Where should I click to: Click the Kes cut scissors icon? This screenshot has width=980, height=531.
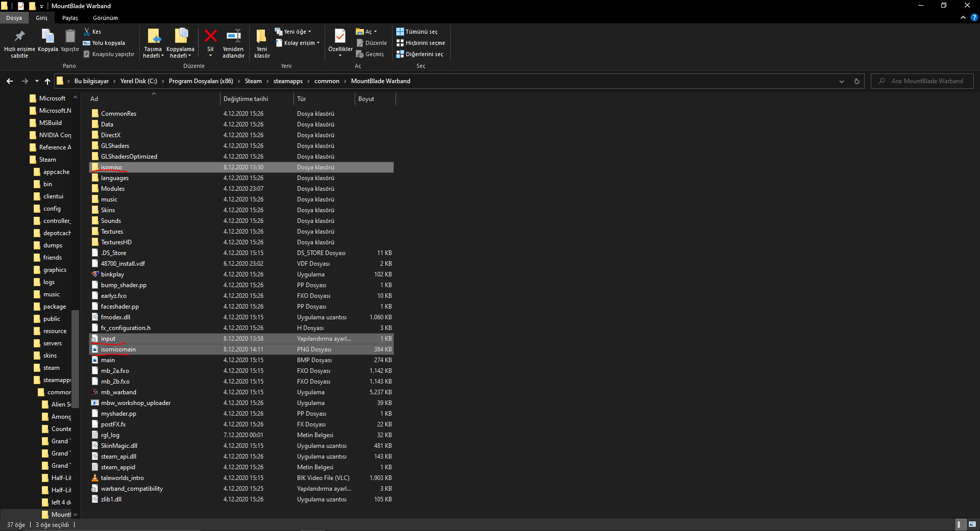pos(92,32)
